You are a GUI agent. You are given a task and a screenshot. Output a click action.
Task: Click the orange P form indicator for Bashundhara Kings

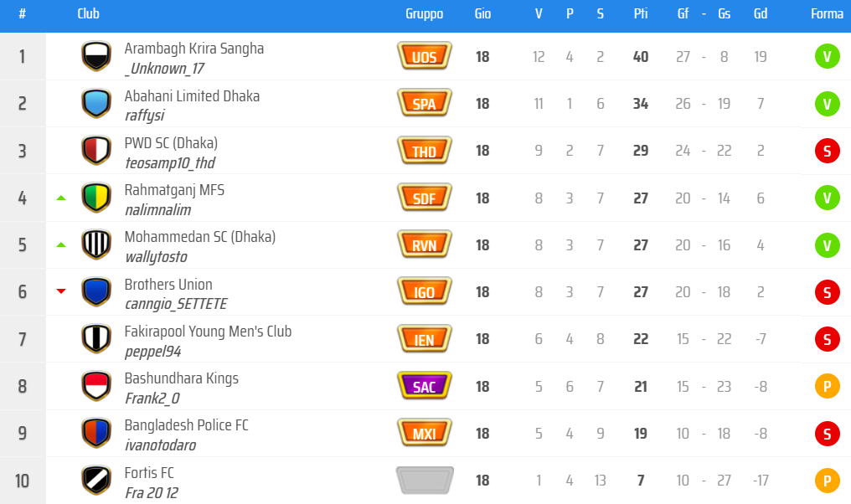827,386
